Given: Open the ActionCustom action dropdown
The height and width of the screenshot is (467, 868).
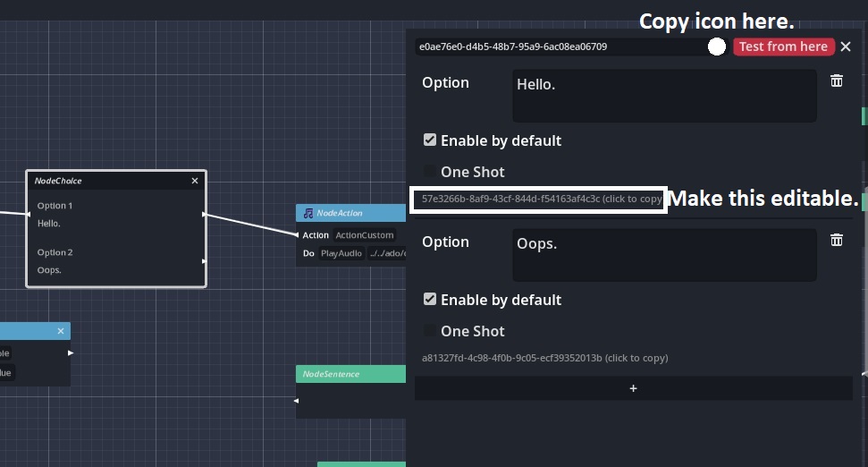Looking at the screenshot, I should (364, 235).
